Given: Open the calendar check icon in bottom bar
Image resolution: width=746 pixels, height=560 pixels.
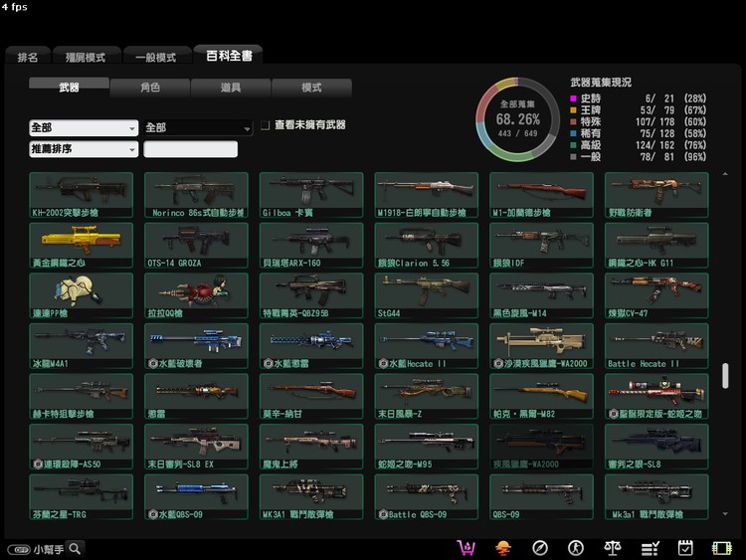Looking at the screenshot, I should click(x=685, y=548).
